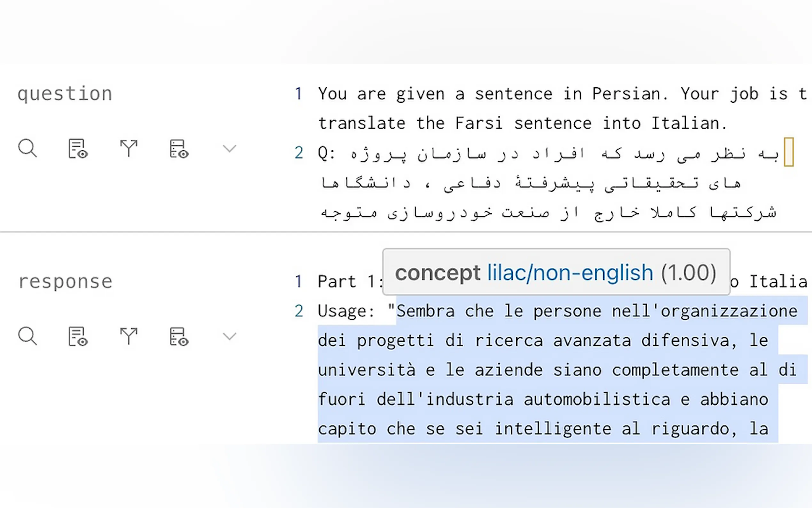Click the "response" field label
The width and height of the screenshot is (812, 508).
click(x=66, y=281)
